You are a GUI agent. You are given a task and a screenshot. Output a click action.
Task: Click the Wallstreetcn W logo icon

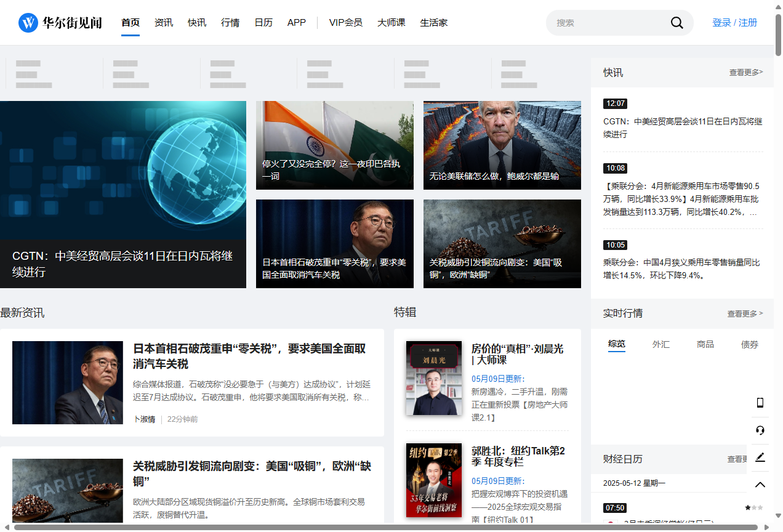point(28,22)
